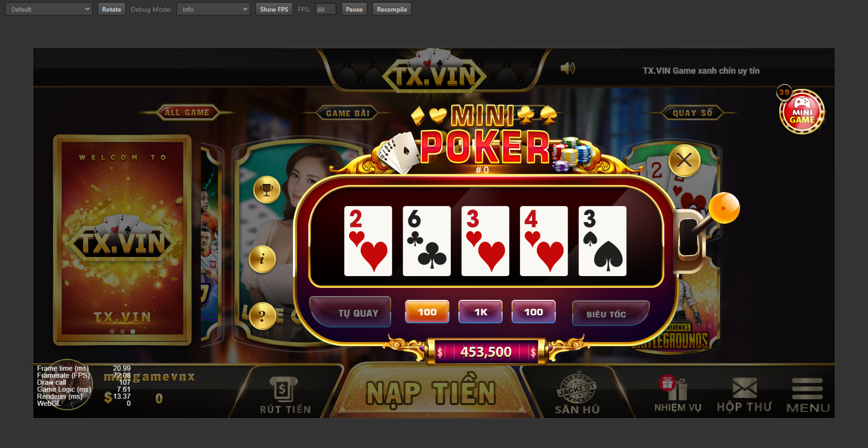Click the Săn Hũ jackpot icon
868x448 pixels.
[x=577, y=394]
